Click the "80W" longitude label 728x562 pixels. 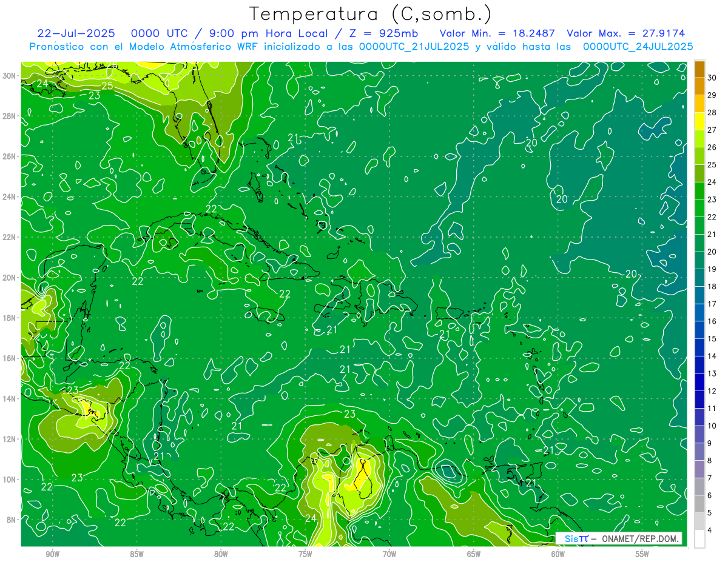[x=221, y=554]
